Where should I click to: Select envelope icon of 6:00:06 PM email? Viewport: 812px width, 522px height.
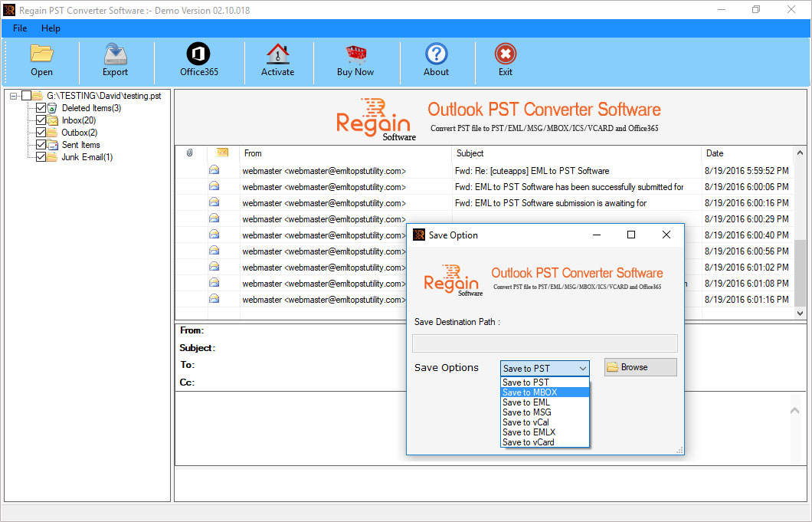coord(214,186)
